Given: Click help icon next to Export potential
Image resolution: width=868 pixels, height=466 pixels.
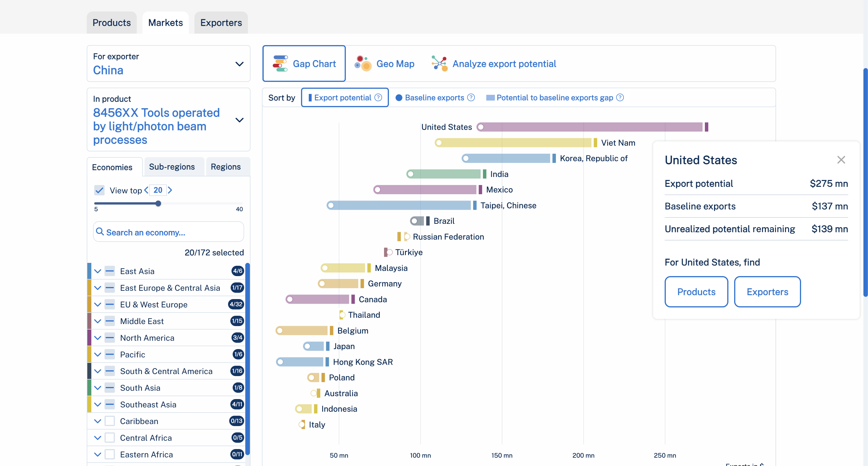Looking at the screenshot, I should click(x=378, y=97).
